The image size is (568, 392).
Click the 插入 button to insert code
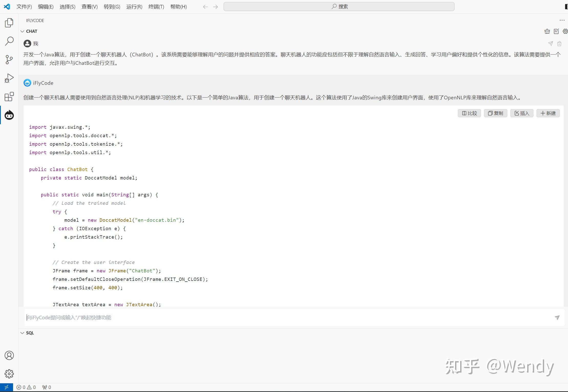pyautogui.click(x=522, y=113)
